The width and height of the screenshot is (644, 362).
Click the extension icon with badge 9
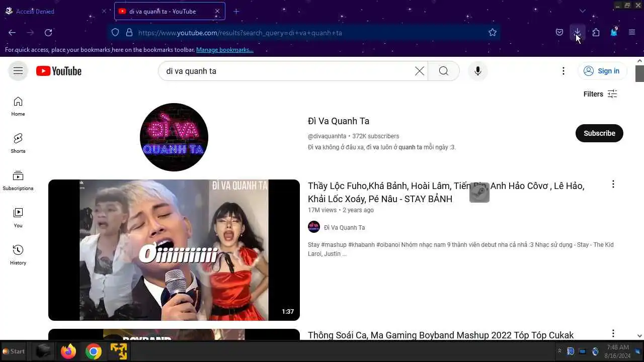tap(614, 33)
